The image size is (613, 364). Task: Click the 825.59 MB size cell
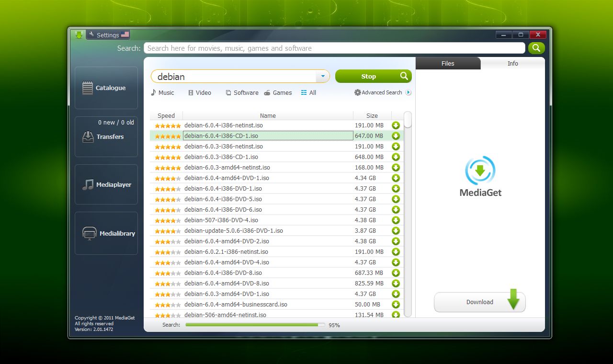[369, 284]
